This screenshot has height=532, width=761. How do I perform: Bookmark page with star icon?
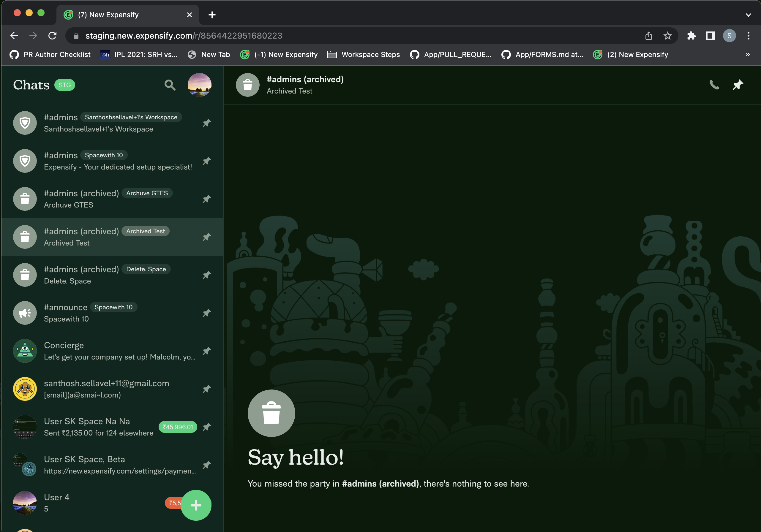point(667,36)
